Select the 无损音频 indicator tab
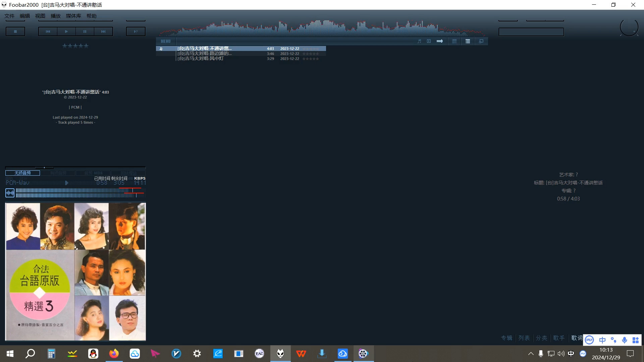Image resolution: width=644 pixels, height=362 pixels. [x=22, y=173]
